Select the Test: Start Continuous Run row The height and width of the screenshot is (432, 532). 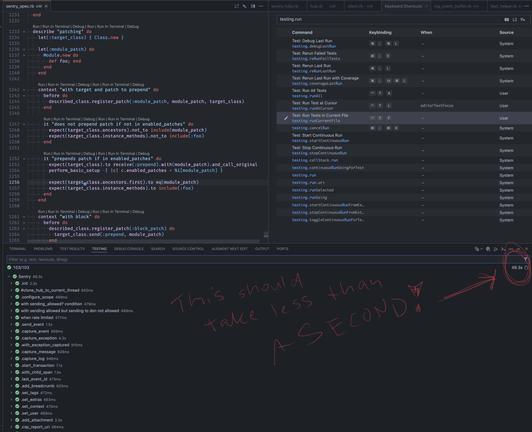click(x=404, y=138)
